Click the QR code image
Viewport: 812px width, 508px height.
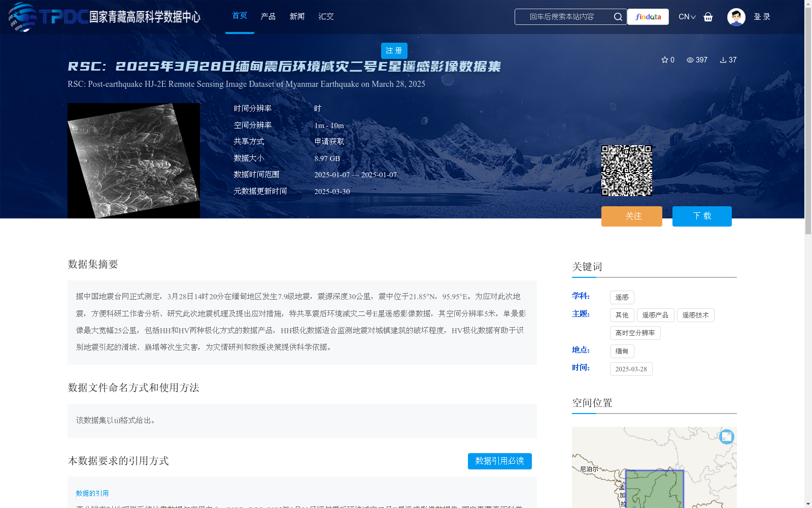coord(627,171)
